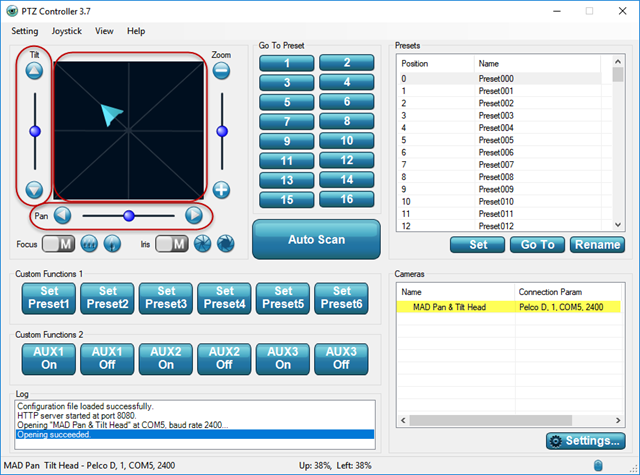The image size is (640, 475).
Task: Click the Pan right arrow button
Action: pos(194,215)
